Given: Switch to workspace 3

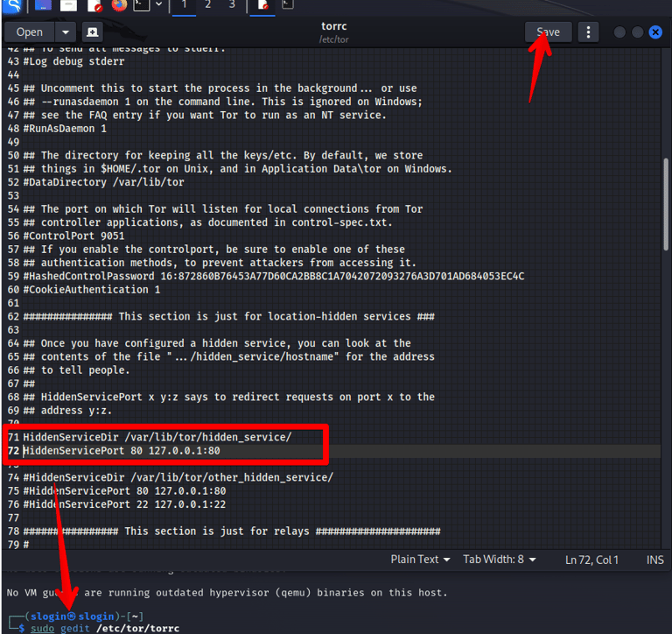Looking at the screenshot, I should click(x=232, y=5).
